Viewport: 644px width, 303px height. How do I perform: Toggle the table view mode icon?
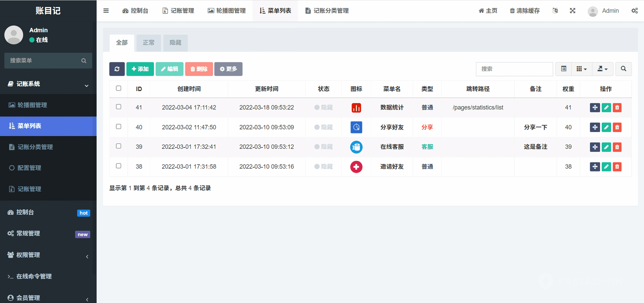pyautogui.click(x=564, y=69)
